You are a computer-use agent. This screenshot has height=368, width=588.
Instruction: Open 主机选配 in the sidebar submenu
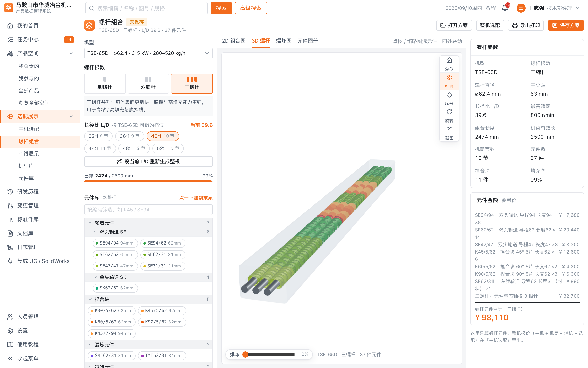[29, 129]
